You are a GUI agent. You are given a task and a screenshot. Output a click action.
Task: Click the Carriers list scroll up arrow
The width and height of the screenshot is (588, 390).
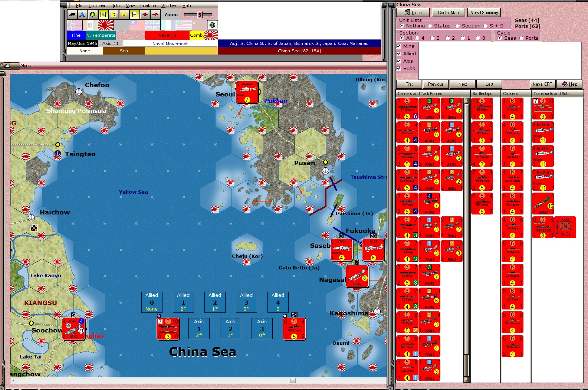pos(466,101)
